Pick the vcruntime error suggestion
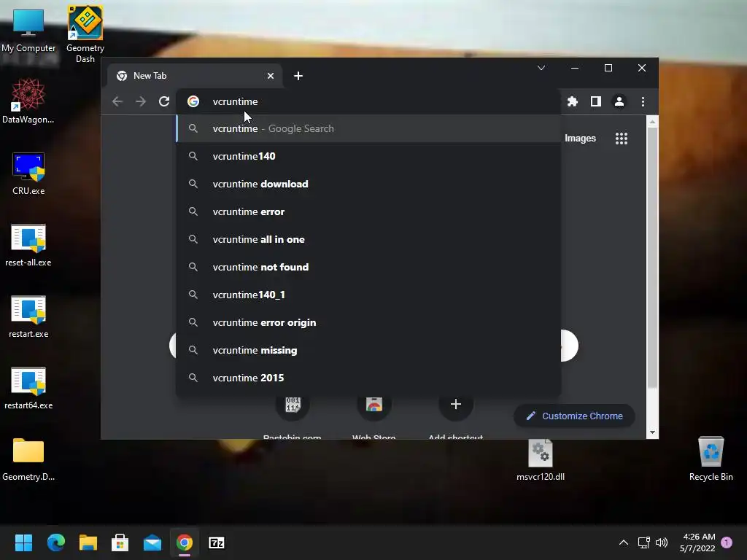This screenshot has height=560, width=747. click(x=368, y=211)
